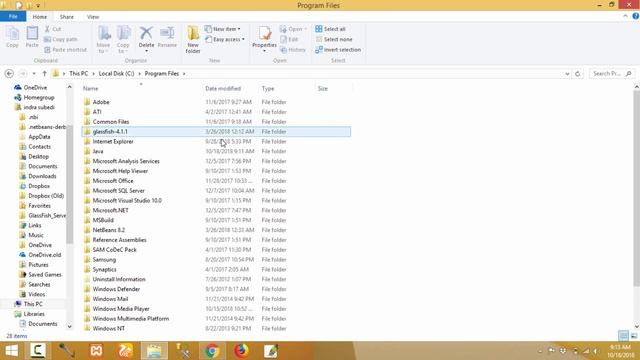
Task: Open the Help question mark icon
Action: (x=636, y=16)
